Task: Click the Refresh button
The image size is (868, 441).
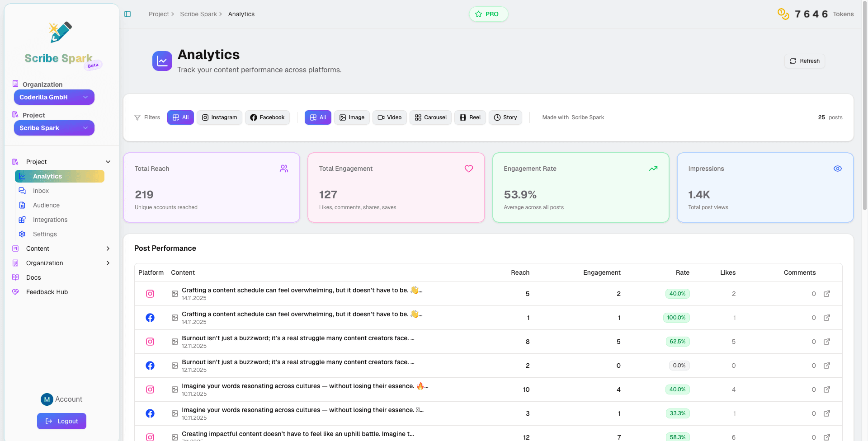Action: 804,61
